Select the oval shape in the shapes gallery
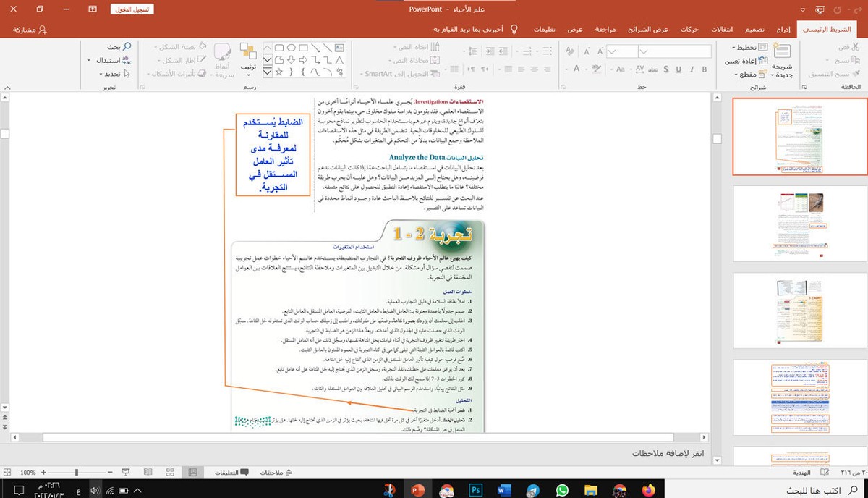Viewport: 868px width, 498px height. tap(291, 48)
